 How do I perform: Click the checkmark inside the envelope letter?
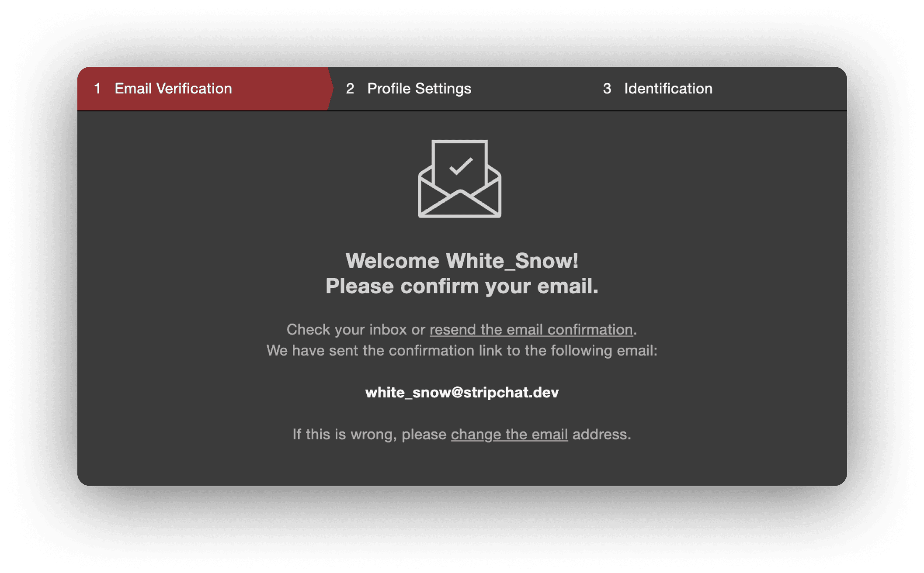click(x=461, y=166)
